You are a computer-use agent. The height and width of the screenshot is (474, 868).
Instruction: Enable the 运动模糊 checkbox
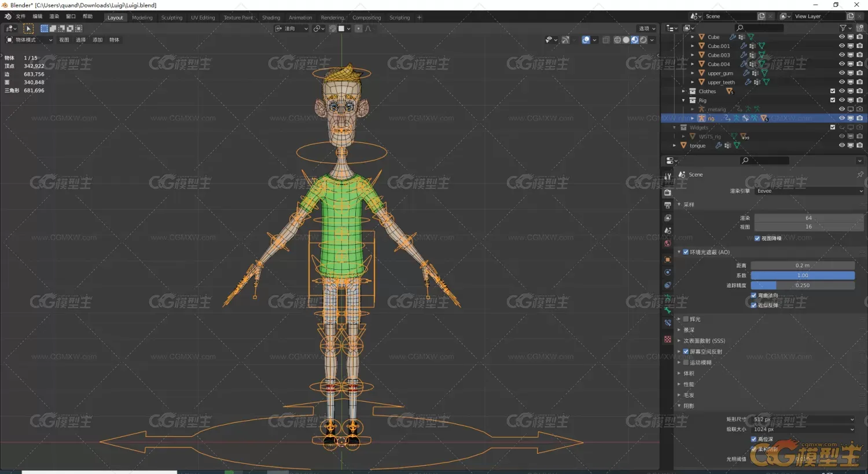click(686, 362)
